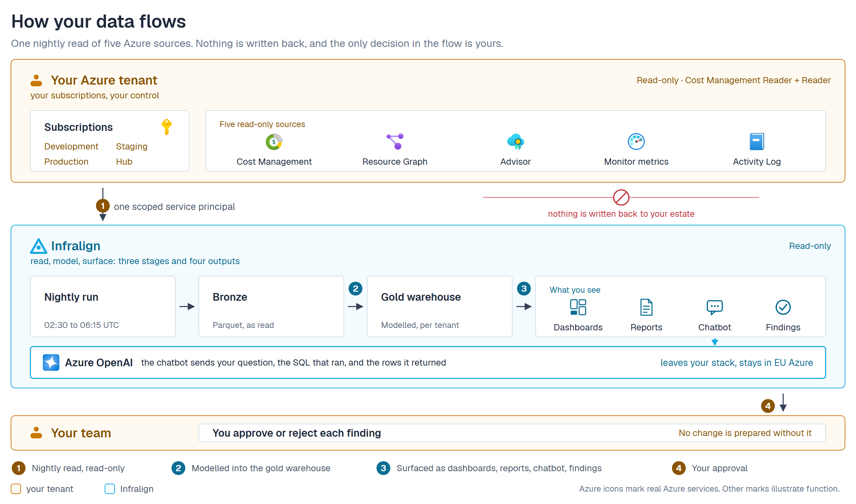856x504 pixels.
Task: Click the 'Your team' title
Action: [81, 433]
